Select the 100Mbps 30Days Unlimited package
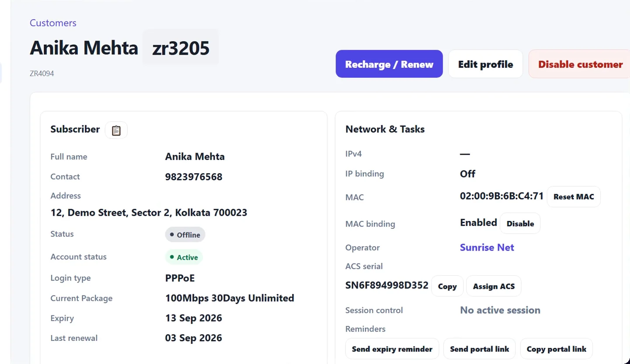This screenshot has height=364, width=630. coord(230,298)
